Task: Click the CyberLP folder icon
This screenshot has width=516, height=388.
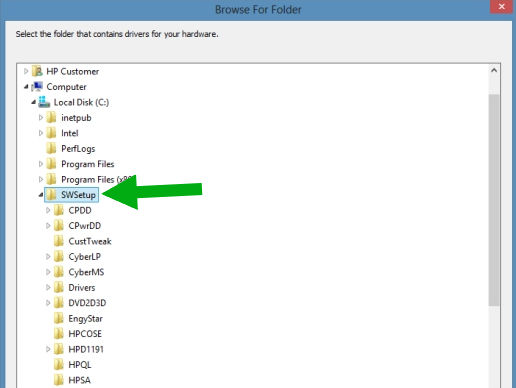Action: 59,256
